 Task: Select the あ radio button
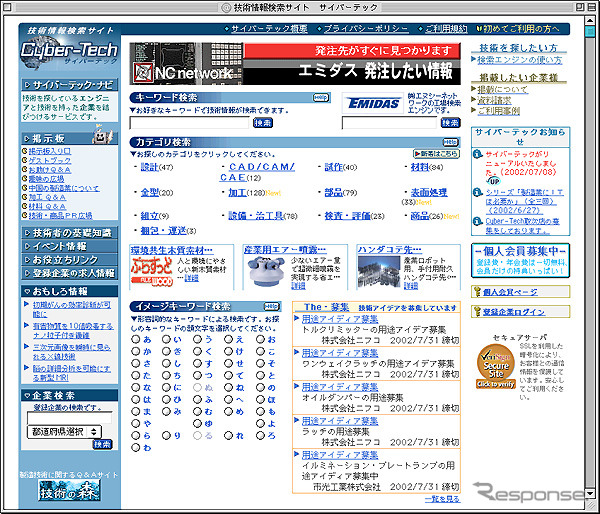click(136, 339)
